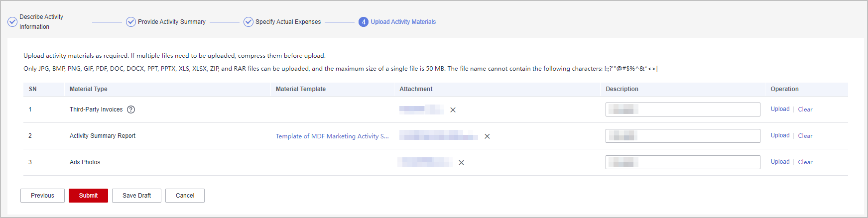Upload a file for Activity Summary Report
The width and height of the screenshot is (868, 218).
click(x=780, y=135)
